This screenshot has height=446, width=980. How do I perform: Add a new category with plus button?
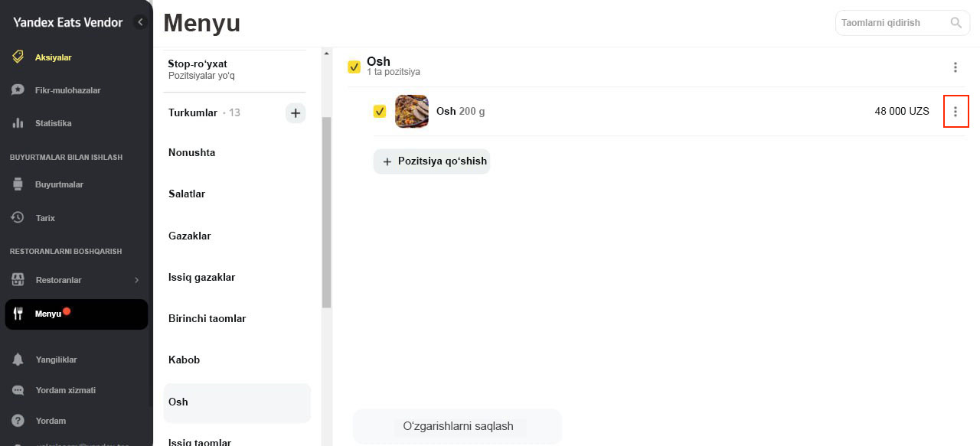[x=296, y=113]
